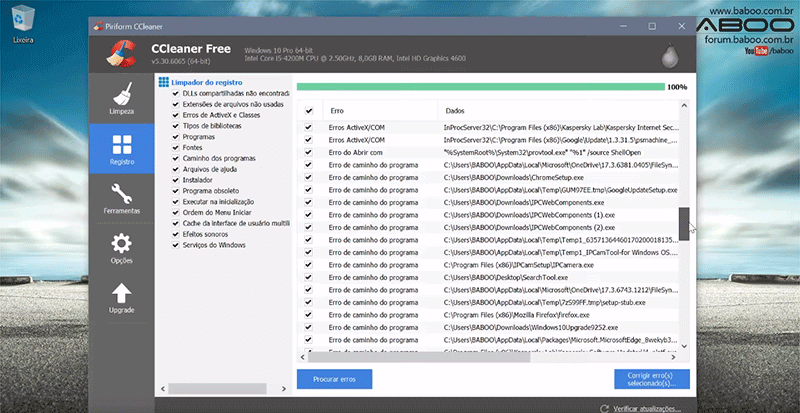Open the Ferramentas tools section
Image resolution: width=800 pixels, height=413 pixels.
[121, 199]
